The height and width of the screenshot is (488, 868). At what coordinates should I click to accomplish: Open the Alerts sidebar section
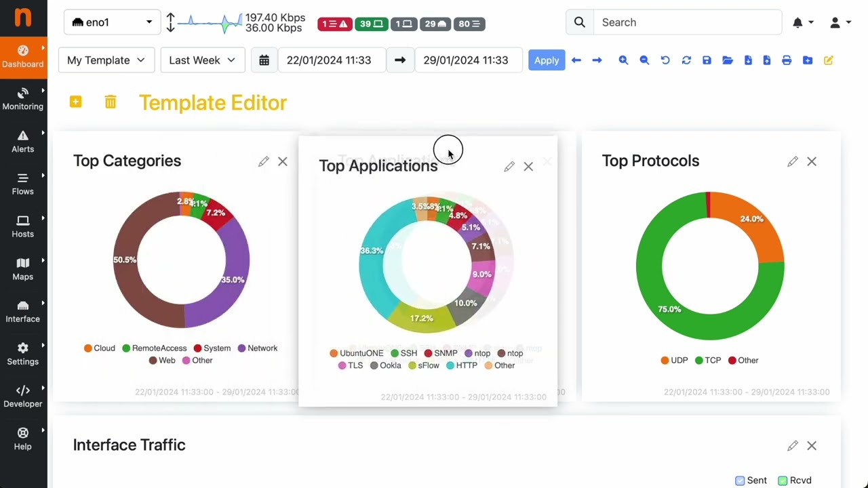click(23, 142)
